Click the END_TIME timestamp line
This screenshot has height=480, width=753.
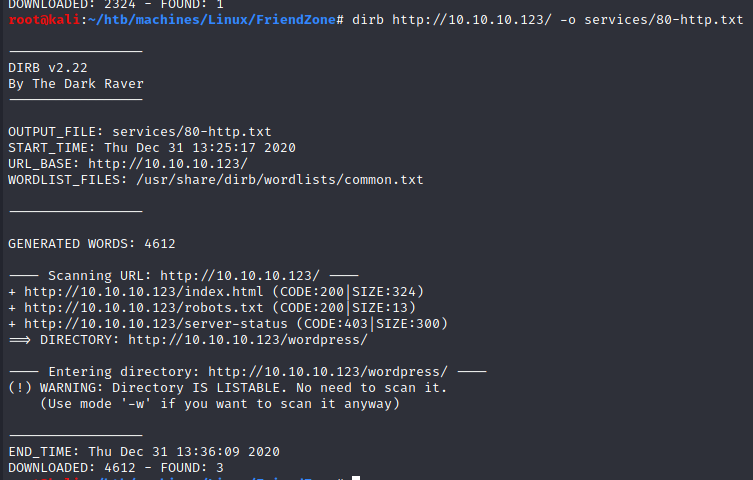pos(144,452)
